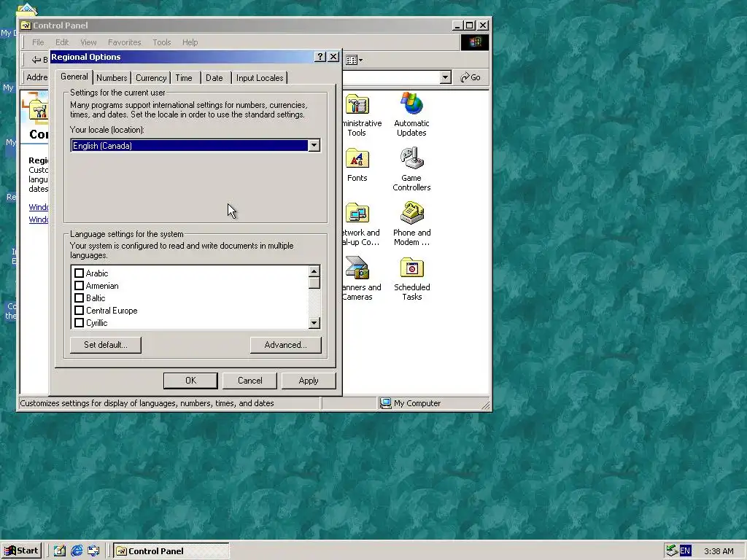Image resolution: width=747 pixels, height=560 pixels.
Task: Open the Favorites menu in Control Panel
Action: pos(124,42)
